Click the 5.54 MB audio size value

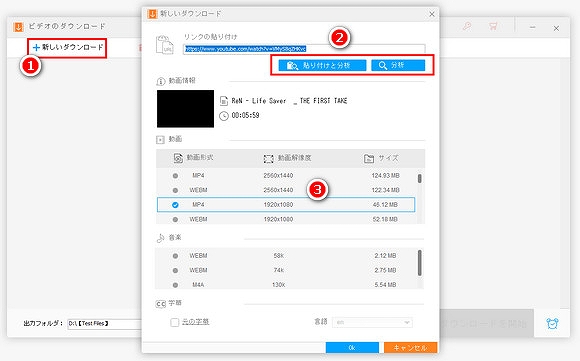click(x=385, y=285)
